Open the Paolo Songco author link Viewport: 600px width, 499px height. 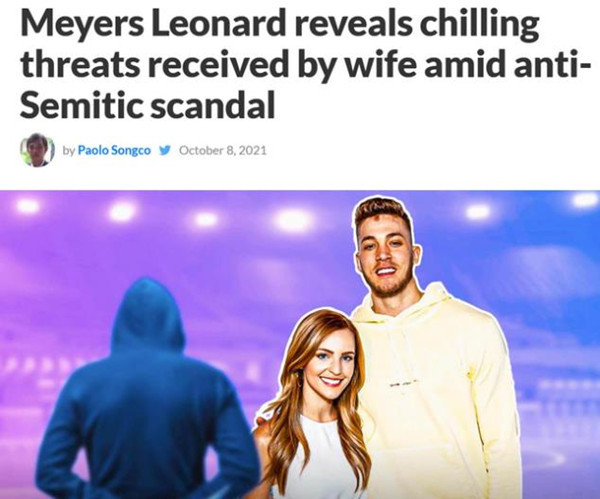pyautogui.click(x=114, y=150)
